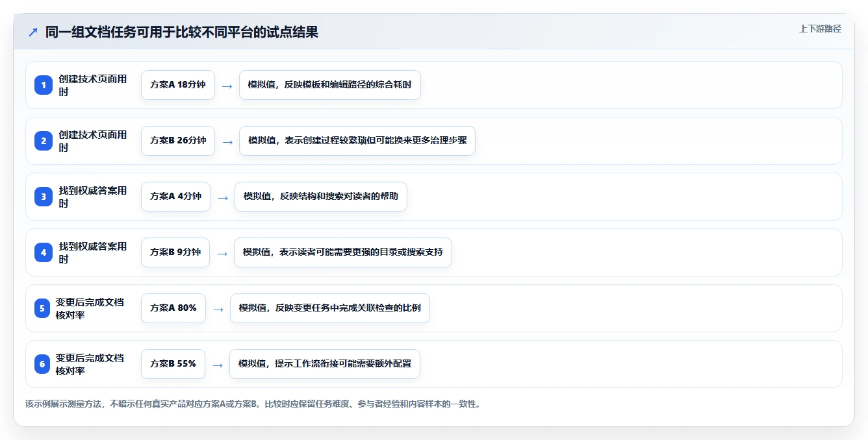This screenshot has height=440, width=868.
Task: Click the note 模拟值，反映结构和搜索对读者的帮助
Action: click(321, 197)
